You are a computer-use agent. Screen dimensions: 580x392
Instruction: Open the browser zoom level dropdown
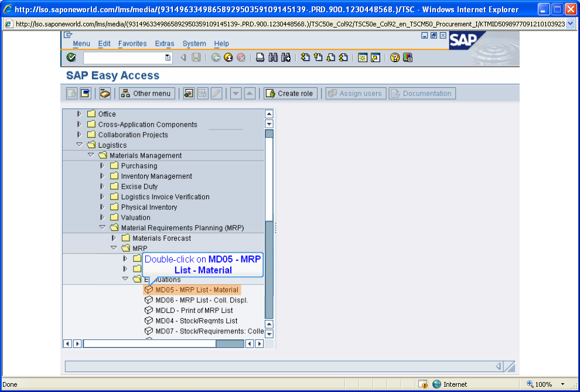pyautogui.click(x=563, y=384)
